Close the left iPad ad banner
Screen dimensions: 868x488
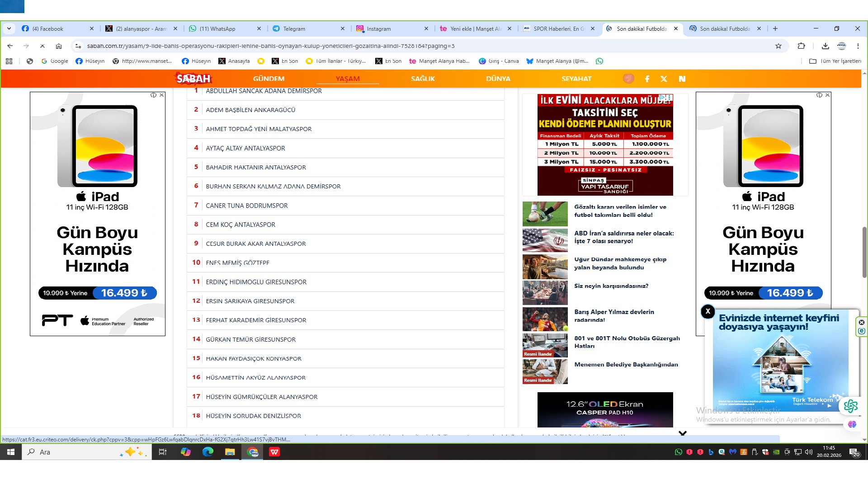point(161,95)
